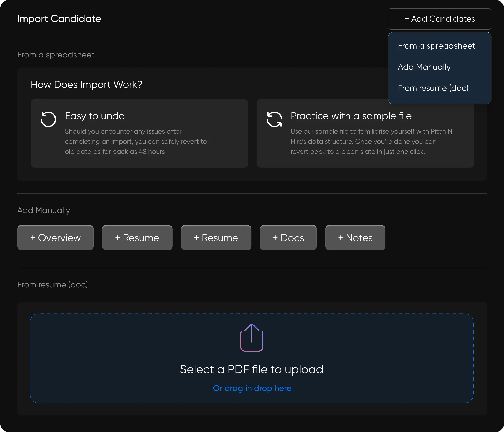
Task: Click the second Resume button
Action: click(x=216, y=238)
